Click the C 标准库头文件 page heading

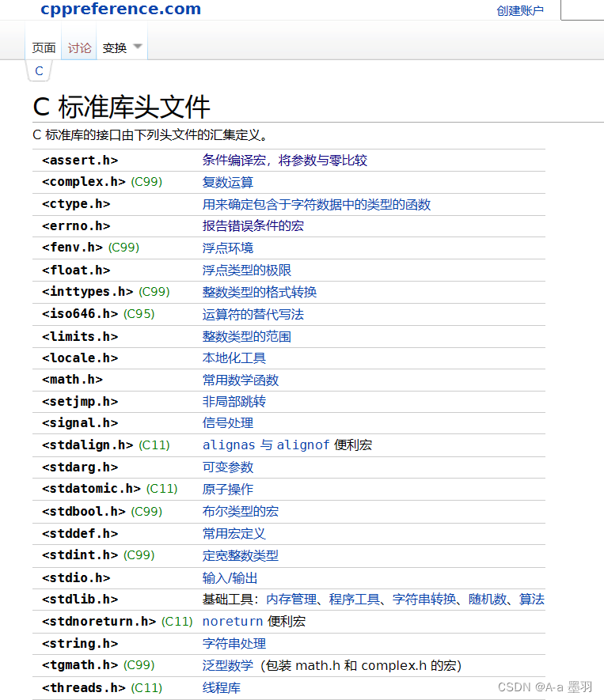(122, 107)
